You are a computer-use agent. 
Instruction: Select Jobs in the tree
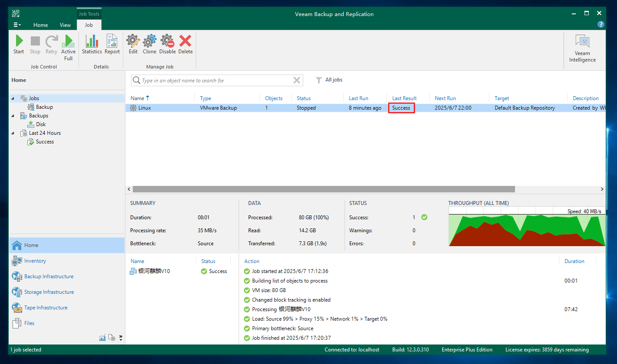34,98
